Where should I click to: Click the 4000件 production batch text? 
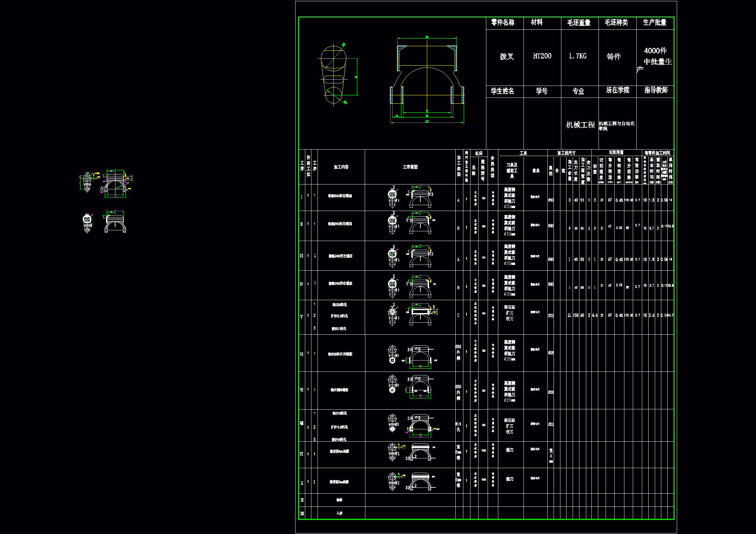[x=655, y=51]
